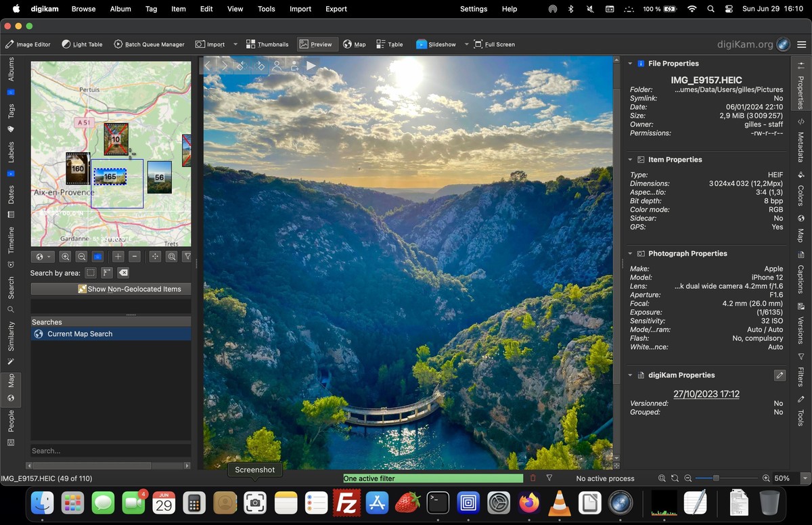Click the 27/10/2023 17:12 date link
812x525 pixels.
706,393
